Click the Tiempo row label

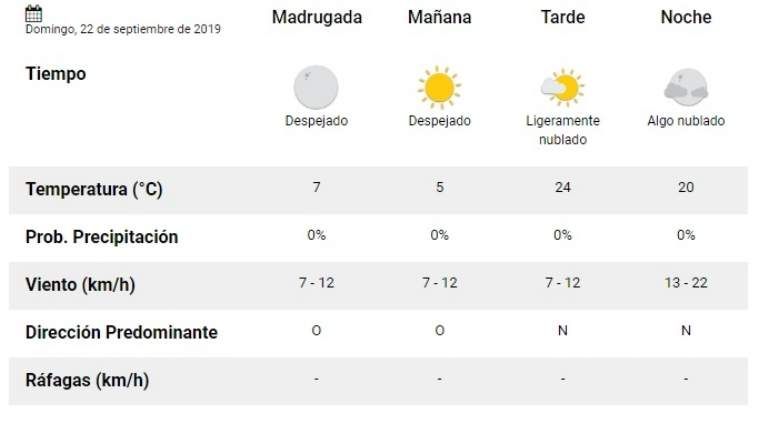(x=55, y=74)
